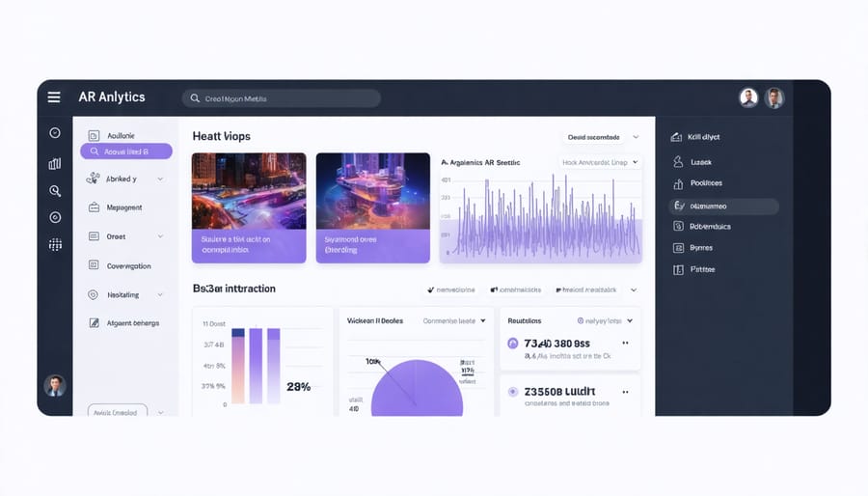Viewport: 868px width, 496px height.
Task: Open the grid dots icon in left rail
Action: (x=55, y=244)
